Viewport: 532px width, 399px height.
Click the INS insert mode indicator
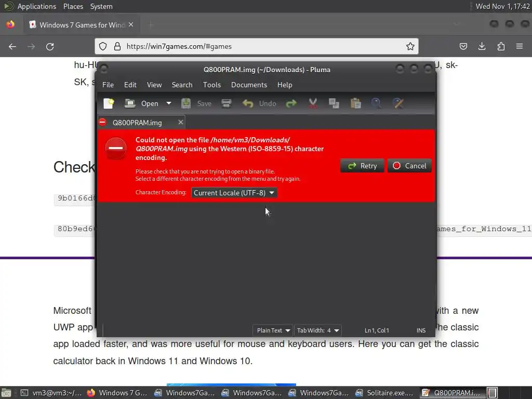tap(421, 330)
